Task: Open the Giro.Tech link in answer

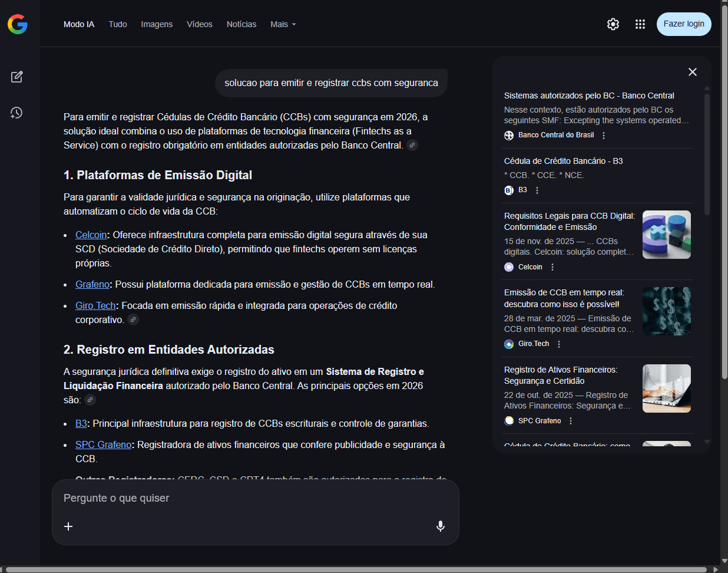Action: click(x=95, y=305)
